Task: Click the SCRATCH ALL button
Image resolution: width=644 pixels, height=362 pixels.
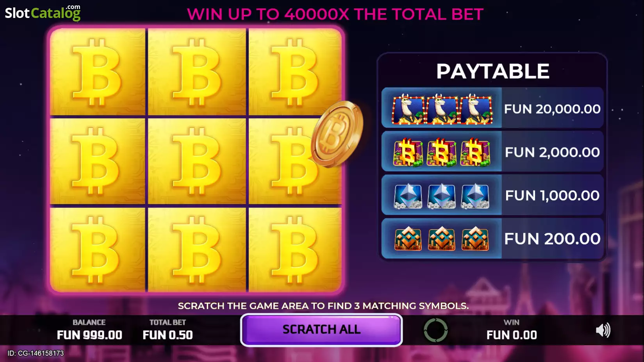Action: tap(321, 330)
